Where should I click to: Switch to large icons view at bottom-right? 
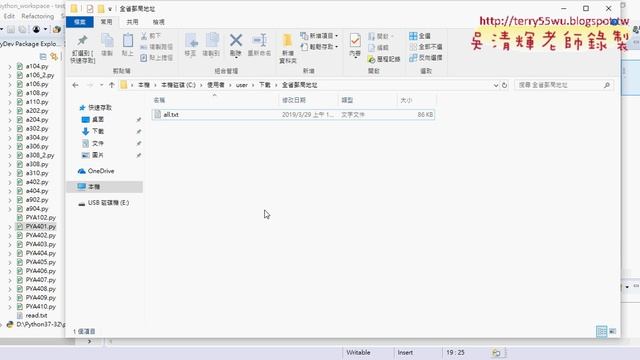[x=613, y=331]
